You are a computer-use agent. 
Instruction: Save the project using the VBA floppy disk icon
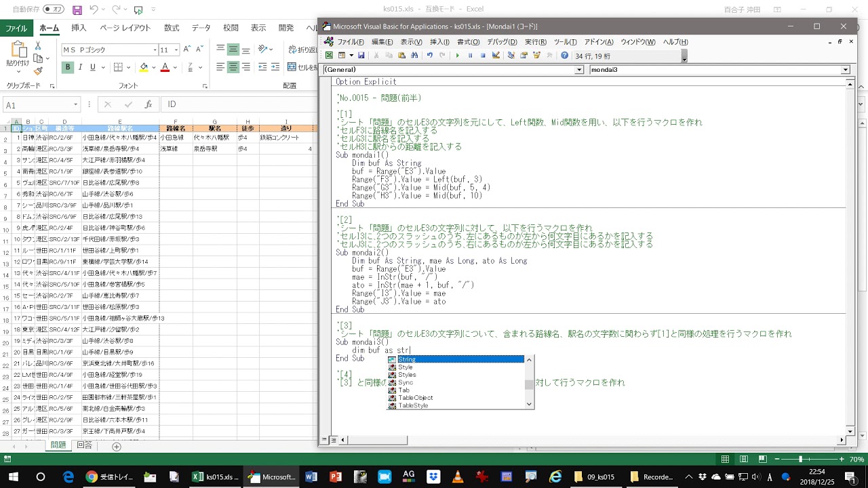click(x=361, y=56)
